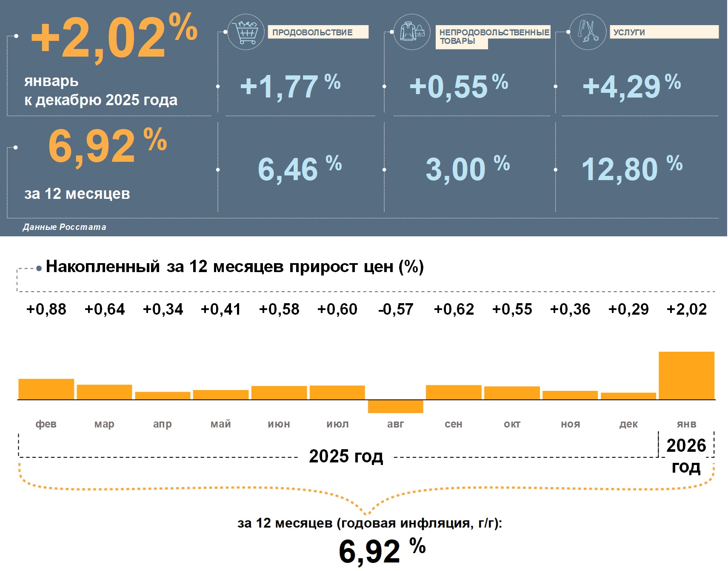Click the 2025 год timeline label
728x571 pixels.
coord(345,456)
